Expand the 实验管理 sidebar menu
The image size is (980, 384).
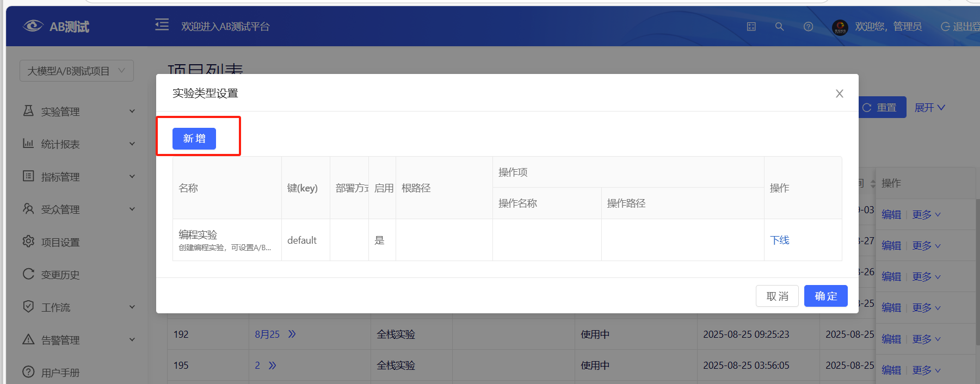coord(79,112)
